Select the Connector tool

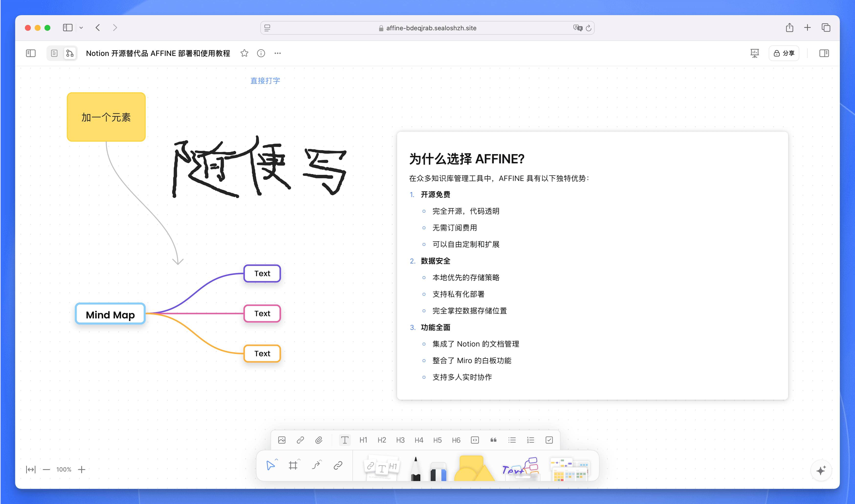coord(316,465)
